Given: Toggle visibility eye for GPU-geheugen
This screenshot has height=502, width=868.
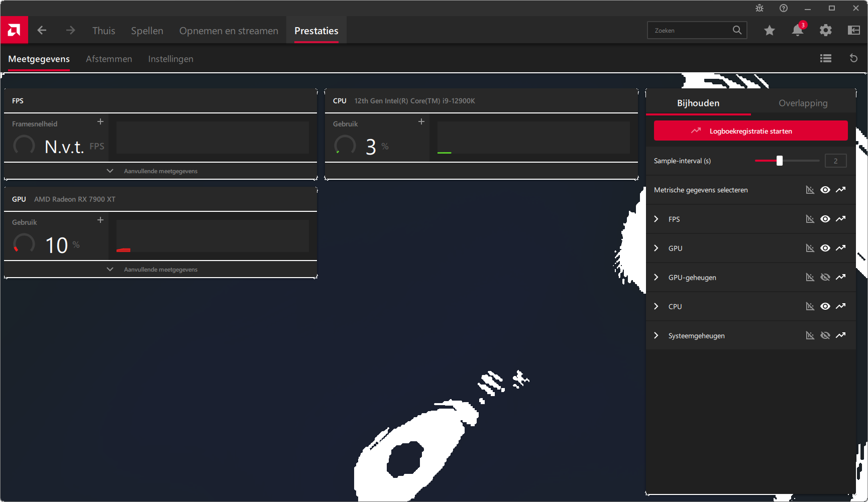Looking at the screenshot, I should [x=825, y=278].
